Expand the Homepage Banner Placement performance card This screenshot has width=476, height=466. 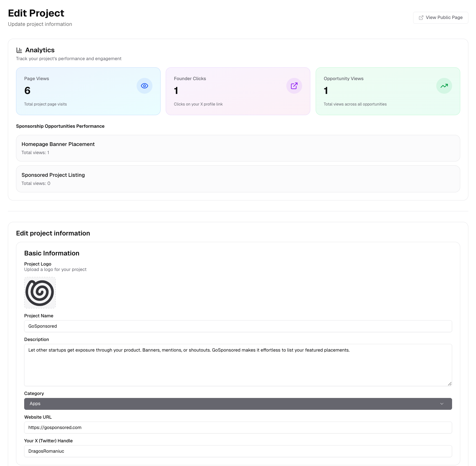point(238,148)
